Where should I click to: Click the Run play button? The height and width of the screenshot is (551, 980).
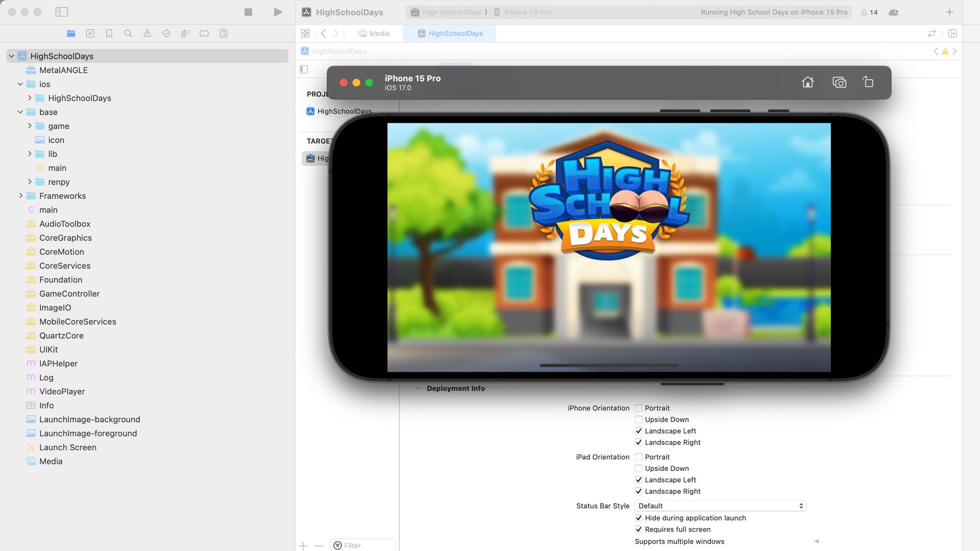pyautogui.click(x=278, y=12)
